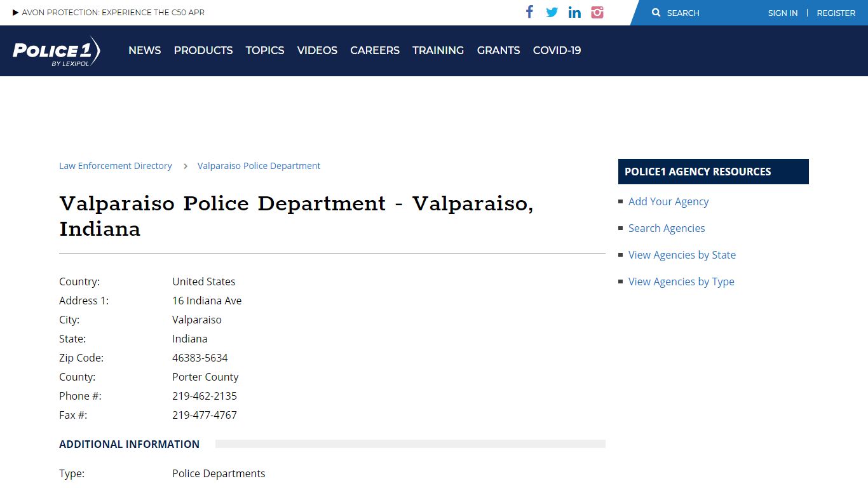Select the zip code 46383-5634
Image resolution: width=868 pixels, height=488 pixels.
(x=200, y=358)
